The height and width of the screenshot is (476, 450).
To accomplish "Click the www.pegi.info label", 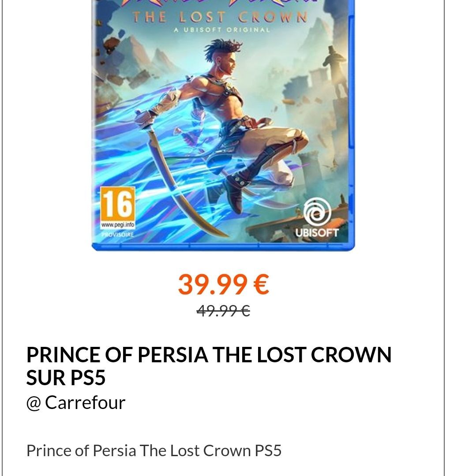I will tap(118, 225).
